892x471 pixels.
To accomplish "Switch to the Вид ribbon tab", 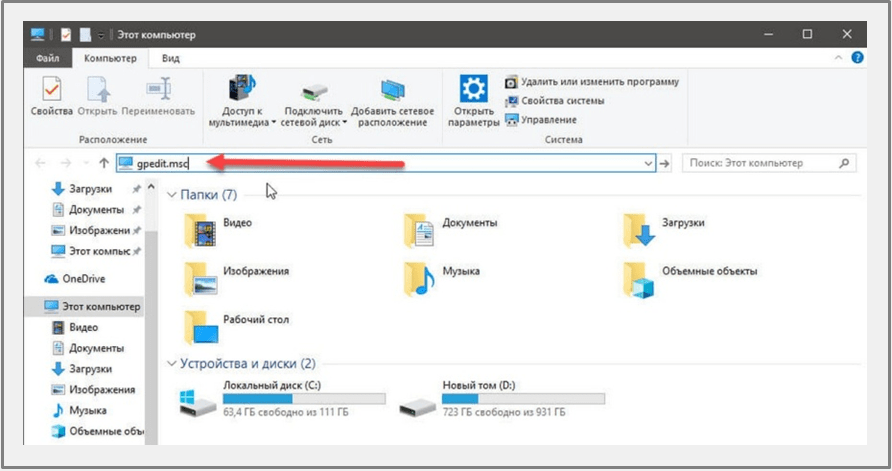I will coord(171,59).
